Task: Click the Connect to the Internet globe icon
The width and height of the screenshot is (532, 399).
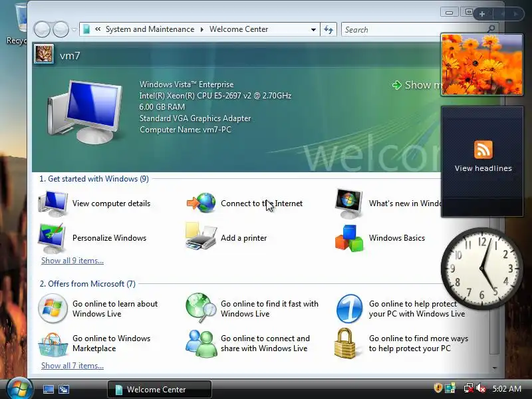Action: click(x=201, y=203)
